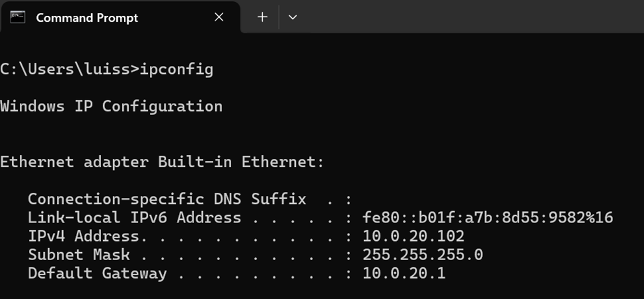Click the 255.255.255.0 subnet mask value
Viewport: 644px width, 299px height.
tap(423, 255)
